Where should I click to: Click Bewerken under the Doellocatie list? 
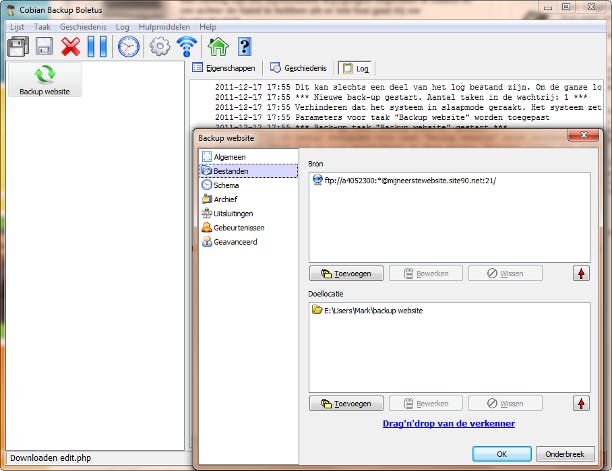click(426, 403)
